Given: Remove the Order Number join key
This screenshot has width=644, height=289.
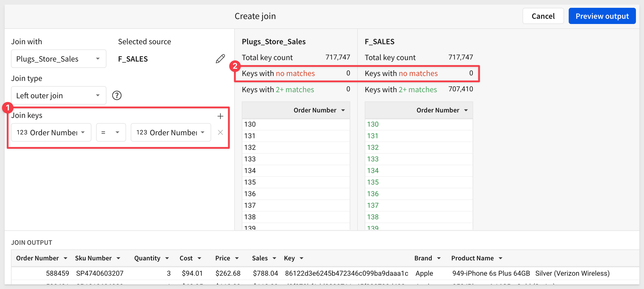Looking at the screenshot, I should [220, 132].
